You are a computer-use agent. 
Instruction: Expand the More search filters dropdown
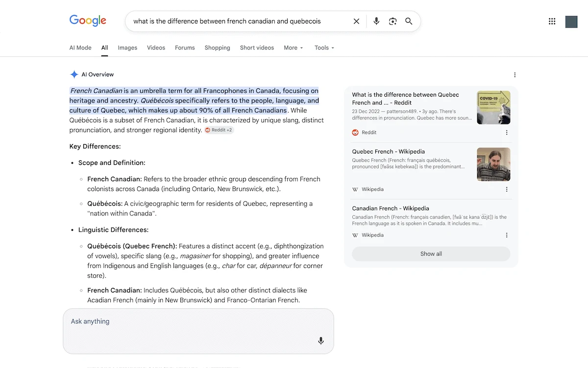pyautogui.click(x=294, y=48)
